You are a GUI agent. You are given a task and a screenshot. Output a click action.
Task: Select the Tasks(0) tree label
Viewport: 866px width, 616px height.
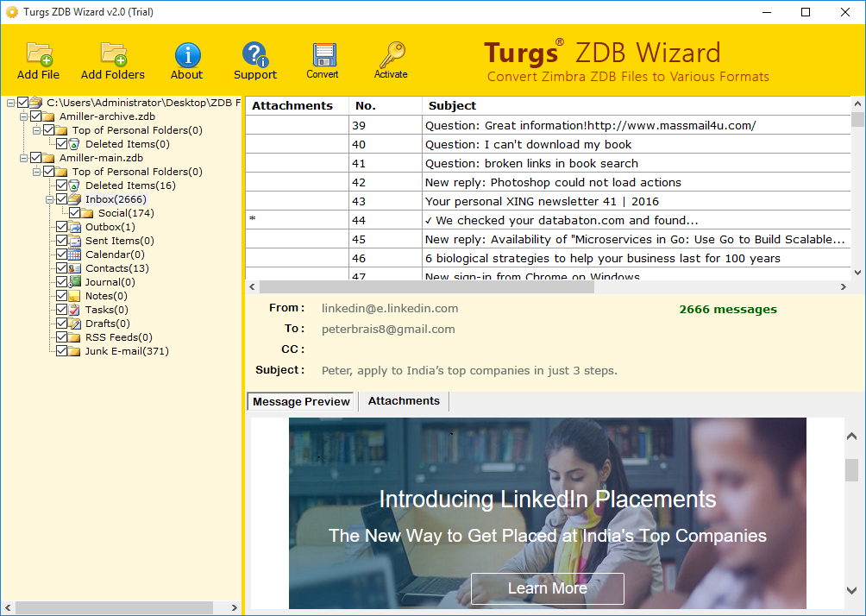(x=107, y=310)
